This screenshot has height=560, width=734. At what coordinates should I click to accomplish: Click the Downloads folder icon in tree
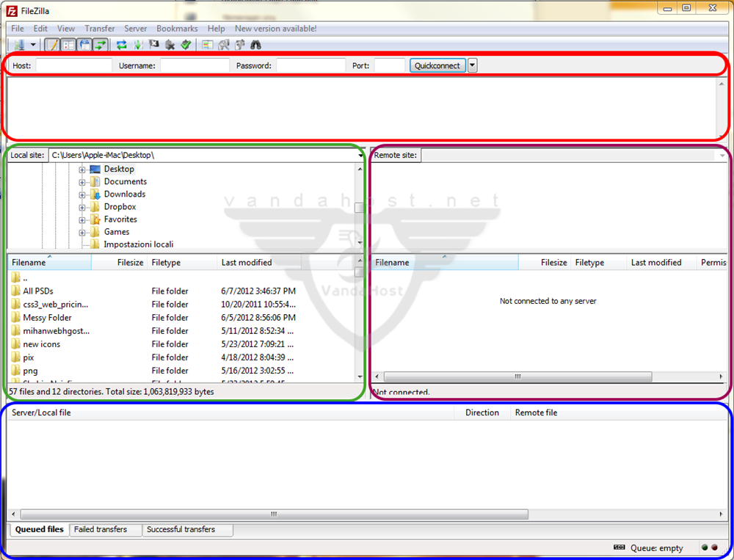95,194
